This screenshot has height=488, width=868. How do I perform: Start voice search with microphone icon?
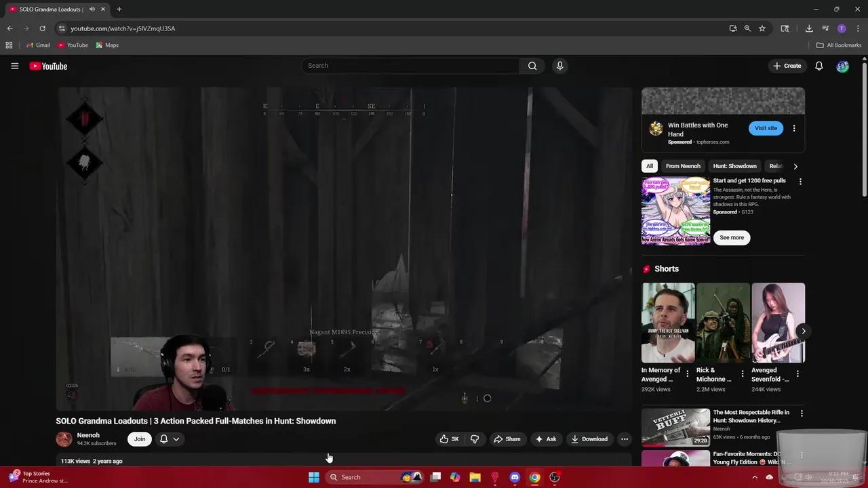tap(559, 66)
